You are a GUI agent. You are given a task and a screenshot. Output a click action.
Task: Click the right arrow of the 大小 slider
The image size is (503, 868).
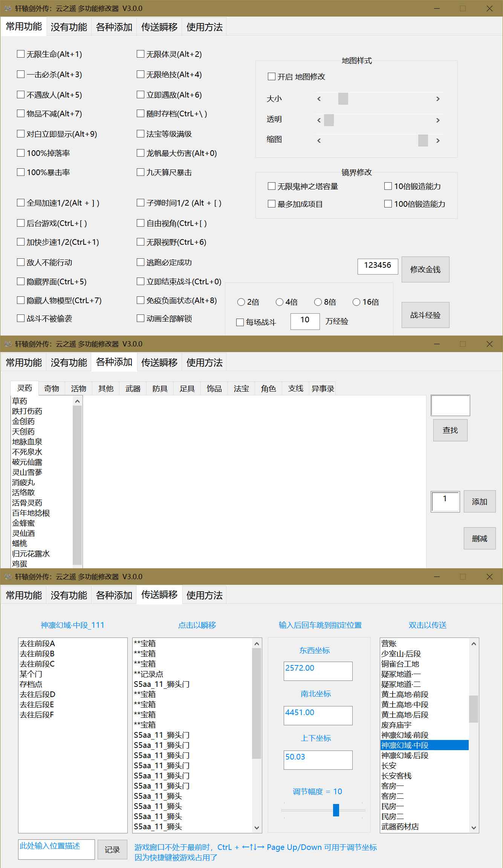438,99
